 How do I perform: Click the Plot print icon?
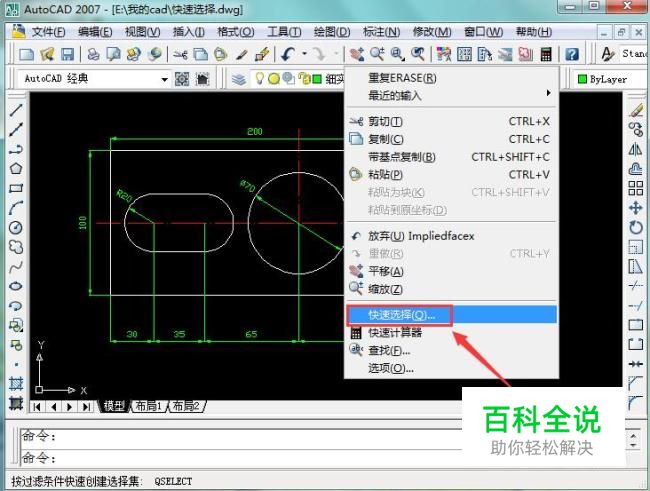pyautogui.click(x=94, y=54)
